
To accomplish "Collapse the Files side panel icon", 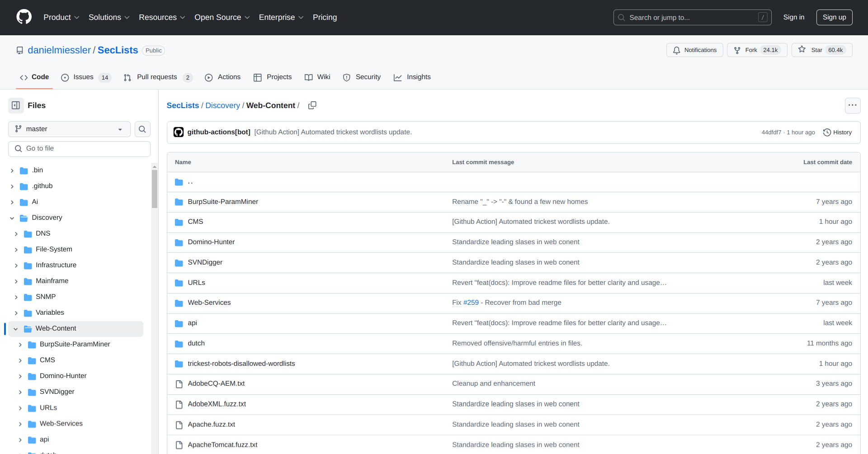I will click(x=16, y=105).
